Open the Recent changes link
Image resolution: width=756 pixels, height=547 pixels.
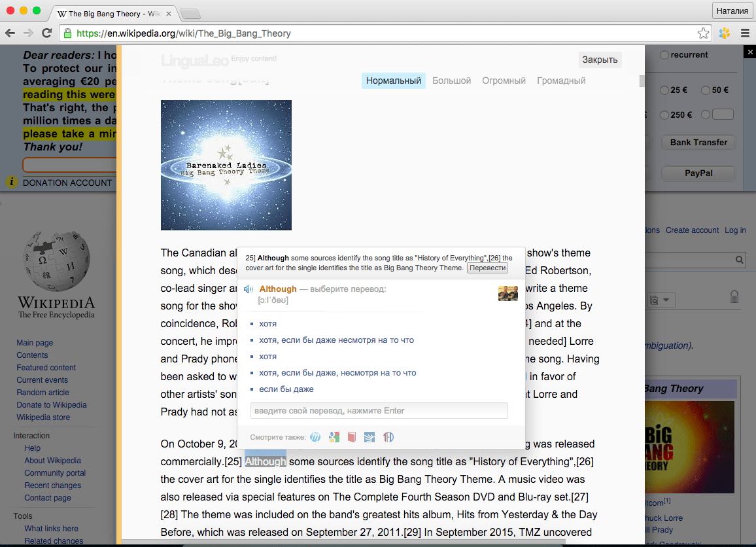pyautogui.click(x=52, y=485)
